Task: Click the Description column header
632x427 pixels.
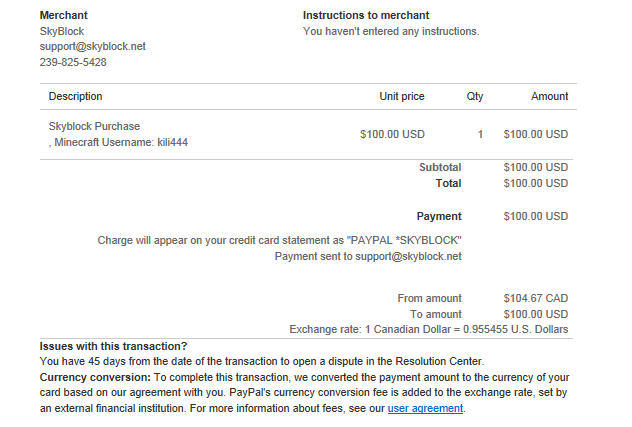Action: tap(75, 96)
